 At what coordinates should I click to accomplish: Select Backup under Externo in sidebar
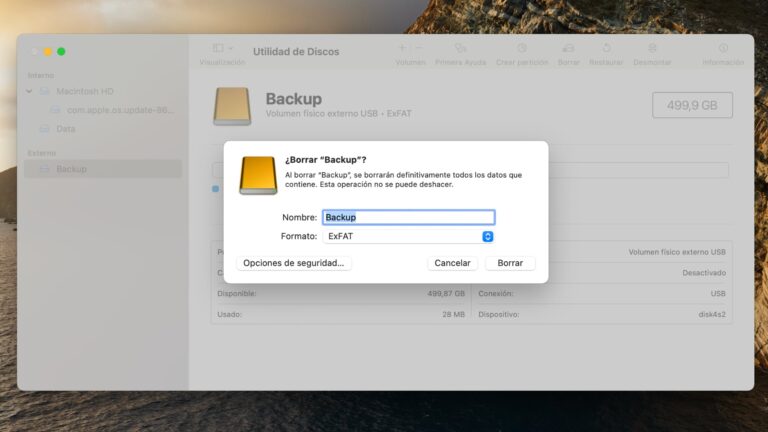coord(103,169)
